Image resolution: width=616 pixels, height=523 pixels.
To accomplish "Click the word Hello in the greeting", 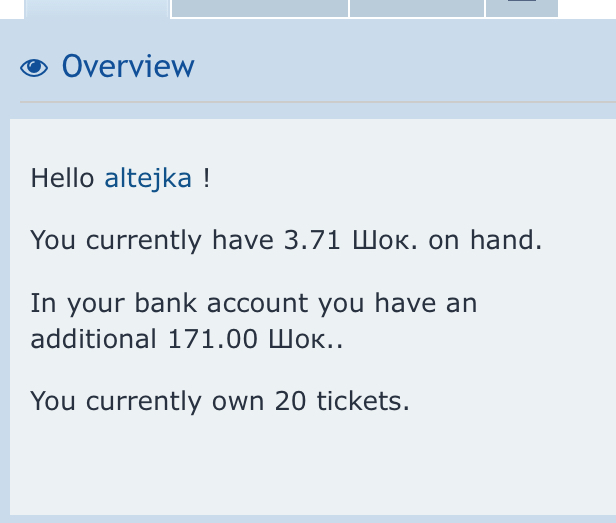I will tap(64, 179).
